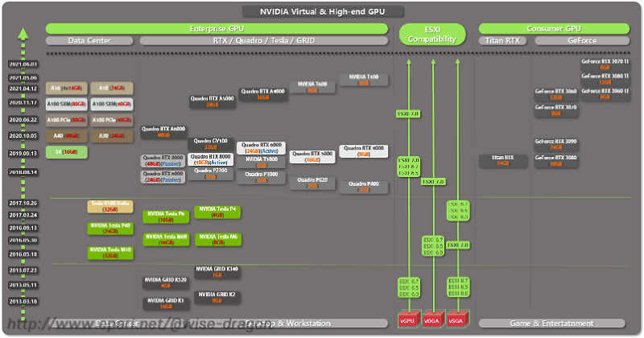Select the NVIDIA GRID K520 4GB card
The height and width of the screenshot is (338, 644).
166,282
